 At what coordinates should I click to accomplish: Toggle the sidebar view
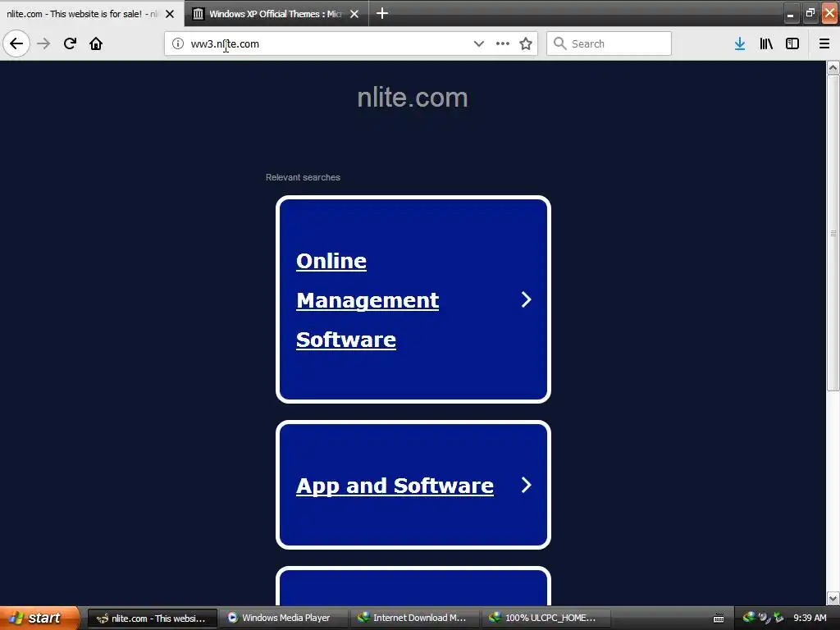[x=792, y=43]
